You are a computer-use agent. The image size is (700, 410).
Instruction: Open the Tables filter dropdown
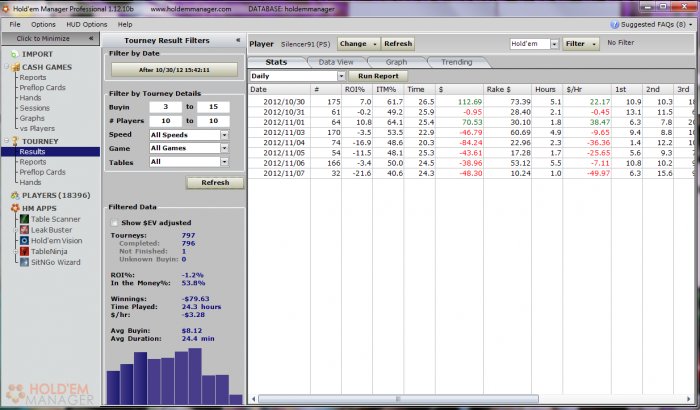(224, 161)
